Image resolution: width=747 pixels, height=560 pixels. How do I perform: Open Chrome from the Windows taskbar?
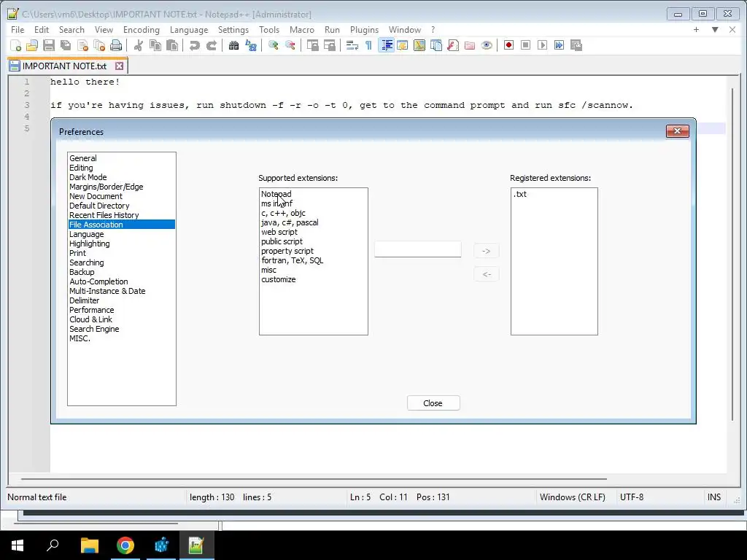[x=125, y=545]
